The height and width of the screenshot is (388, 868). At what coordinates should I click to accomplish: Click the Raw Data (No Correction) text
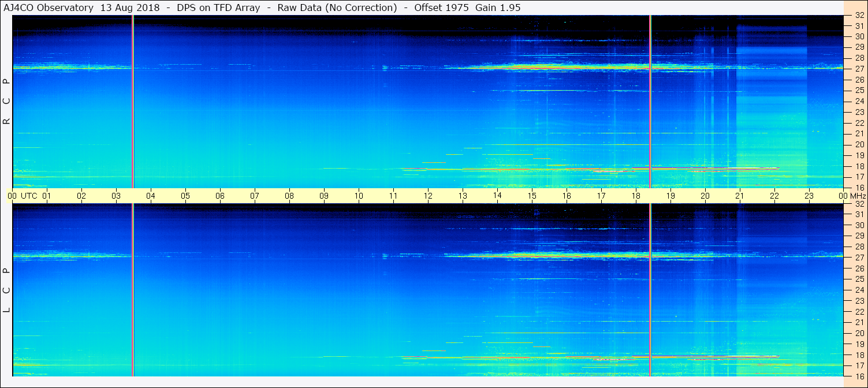(x=337, y=8)
